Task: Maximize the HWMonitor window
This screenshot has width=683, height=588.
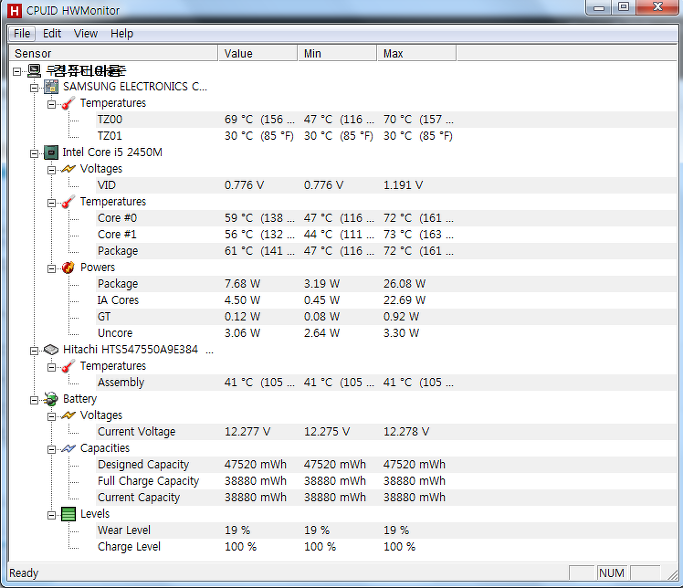Action: coord(623,7)
